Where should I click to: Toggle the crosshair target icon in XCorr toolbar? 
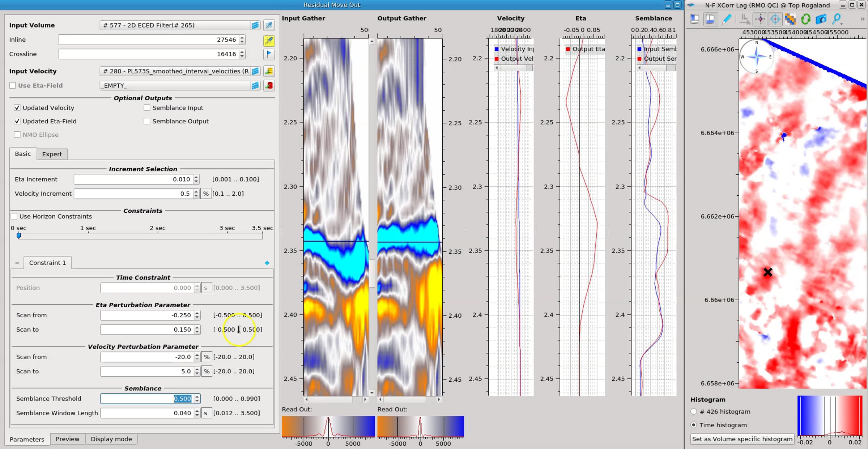click(775, 19)
